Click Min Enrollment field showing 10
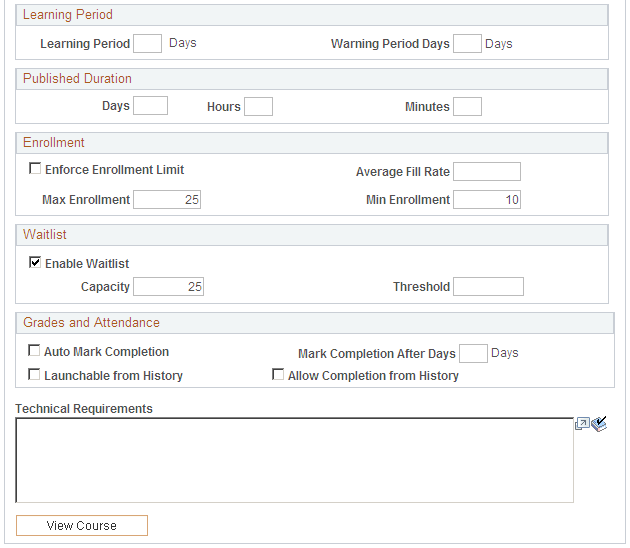Image resolution: width=630 pixels, height=548 pixels. coord(487,200)
